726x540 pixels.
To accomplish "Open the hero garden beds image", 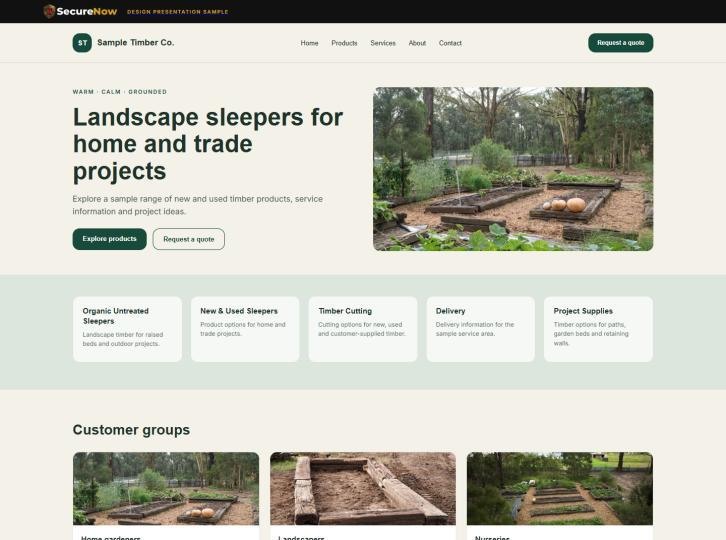I will (513, 169).
